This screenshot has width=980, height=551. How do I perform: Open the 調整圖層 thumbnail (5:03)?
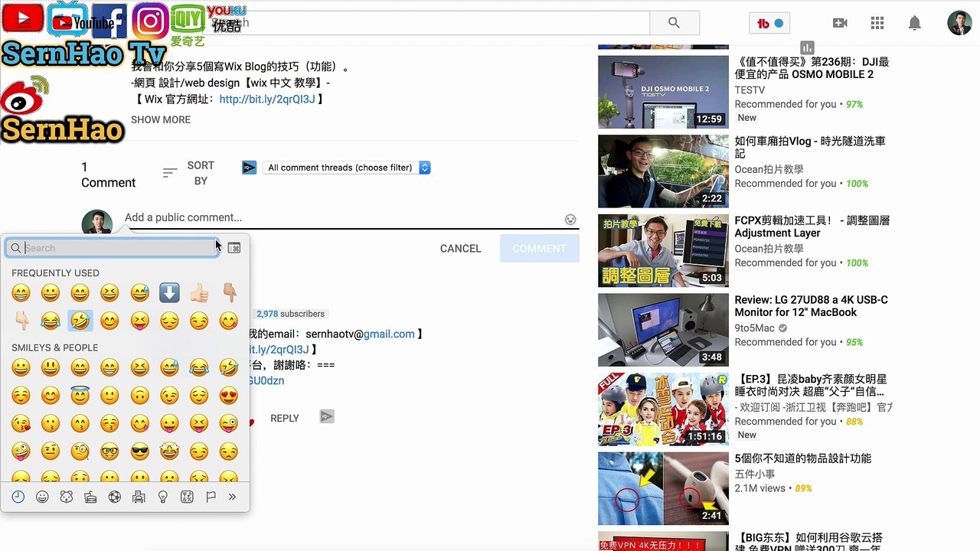[663, 251]
